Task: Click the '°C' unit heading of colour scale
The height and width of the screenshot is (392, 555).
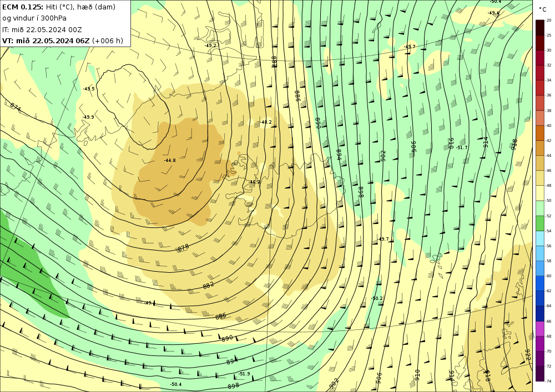Action: pos(543,9)
